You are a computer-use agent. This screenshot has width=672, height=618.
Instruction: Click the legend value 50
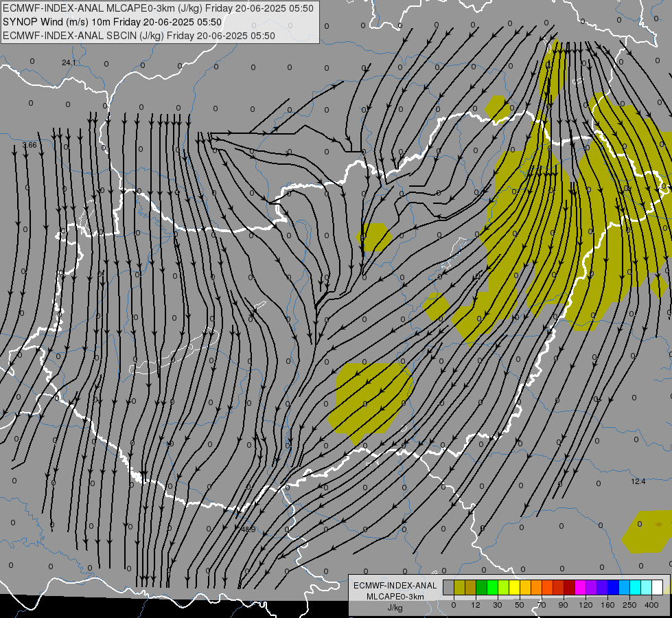coord(520,605)
